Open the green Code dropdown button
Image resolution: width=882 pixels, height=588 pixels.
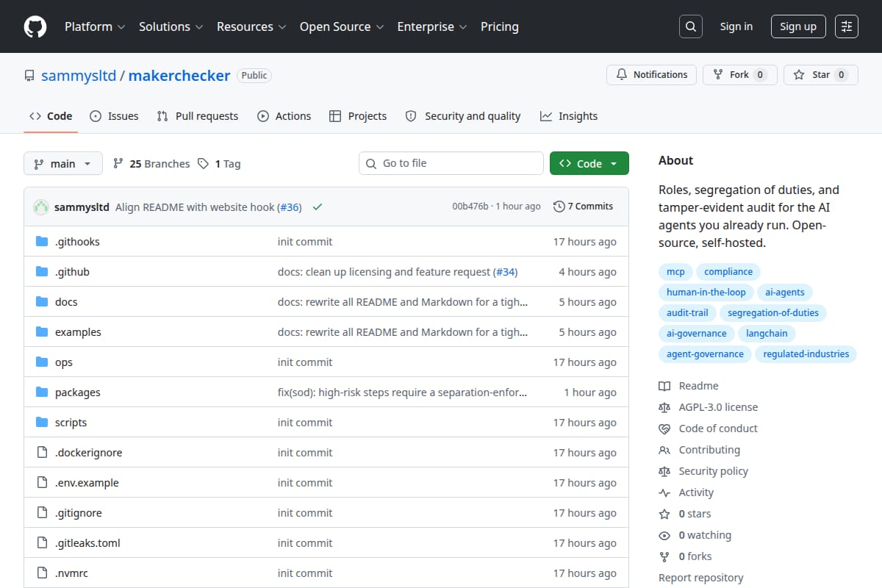point(589,164)
